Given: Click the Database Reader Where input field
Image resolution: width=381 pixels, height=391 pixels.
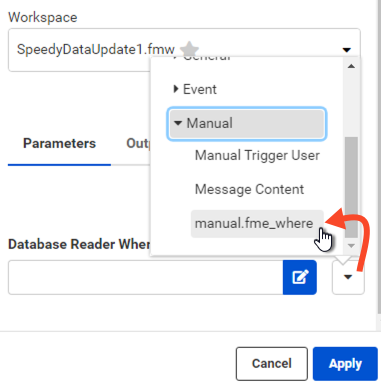Looking at the screenshot, I should tap(146, 277).
